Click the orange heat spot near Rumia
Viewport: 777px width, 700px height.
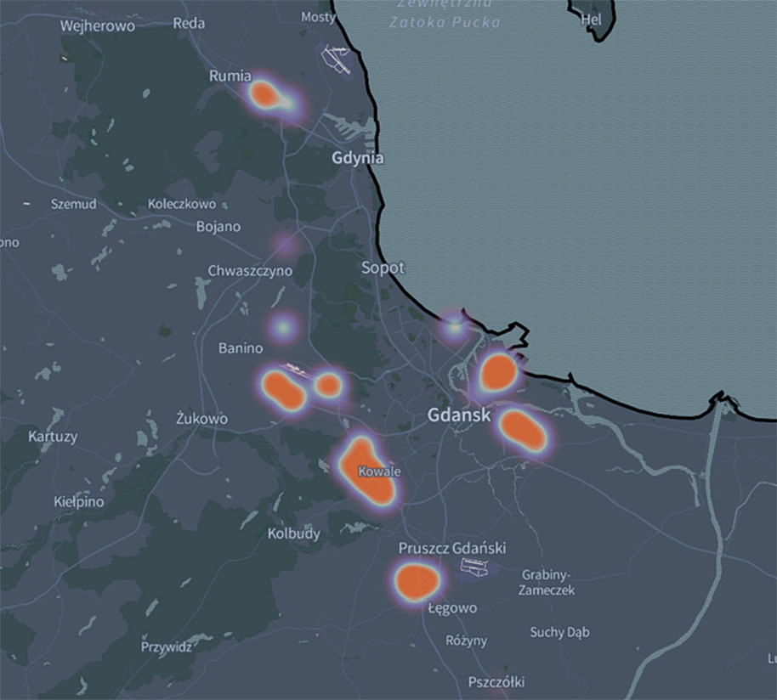(x=265, y=93)
